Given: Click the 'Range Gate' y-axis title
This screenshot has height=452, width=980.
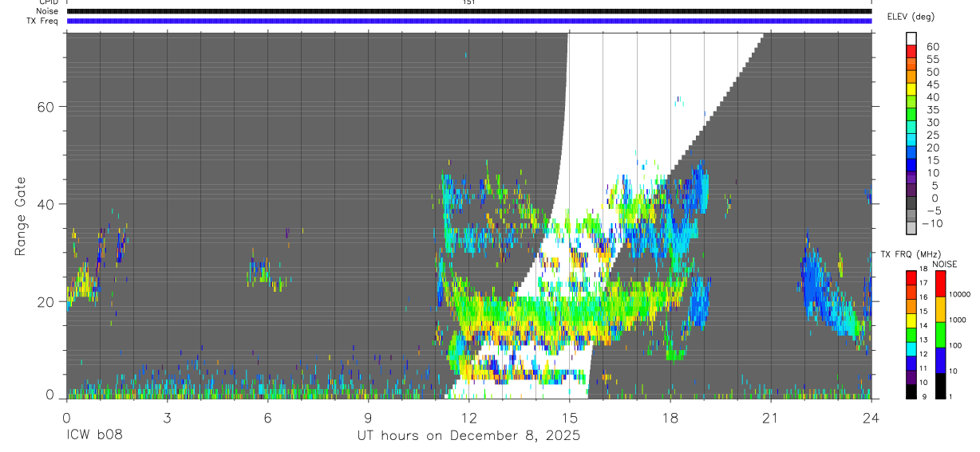Looking at the screenshot, I should 21,216.
